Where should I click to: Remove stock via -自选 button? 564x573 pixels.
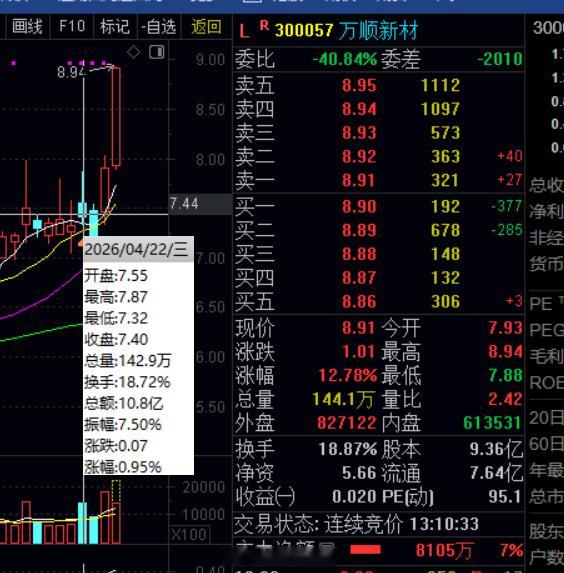159,26
